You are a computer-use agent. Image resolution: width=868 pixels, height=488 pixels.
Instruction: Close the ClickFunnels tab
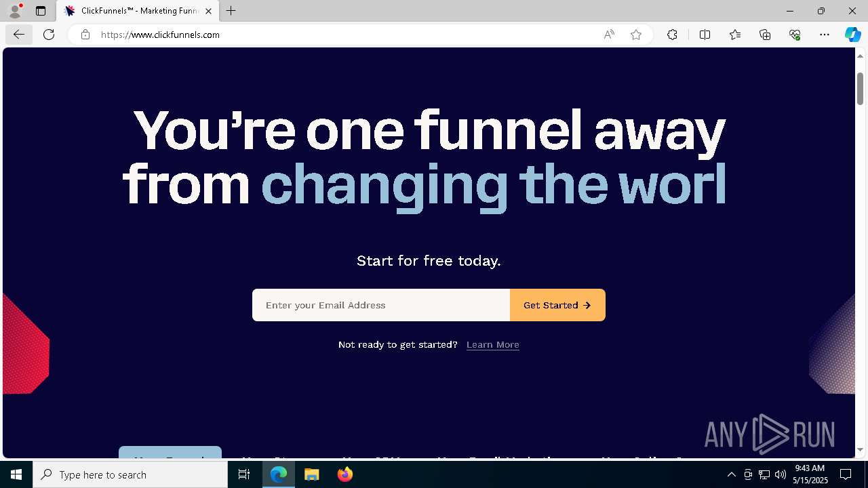[208, 11]
